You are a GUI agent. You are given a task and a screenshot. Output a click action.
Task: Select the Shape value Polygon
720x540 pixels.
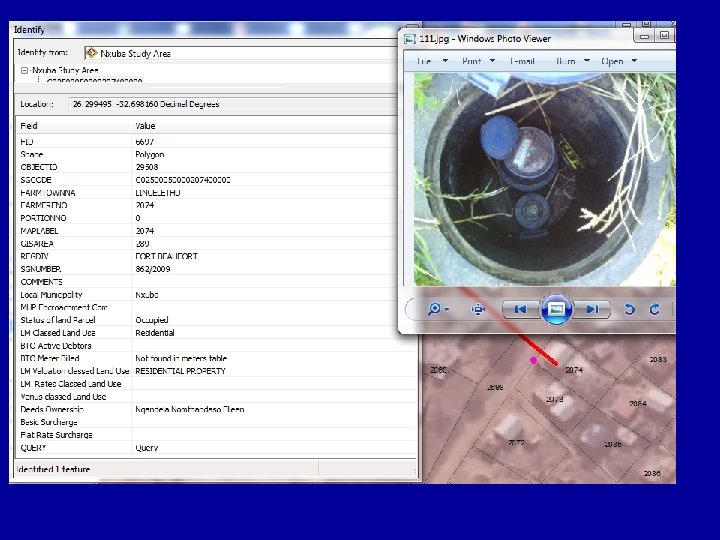click(150, 155)
